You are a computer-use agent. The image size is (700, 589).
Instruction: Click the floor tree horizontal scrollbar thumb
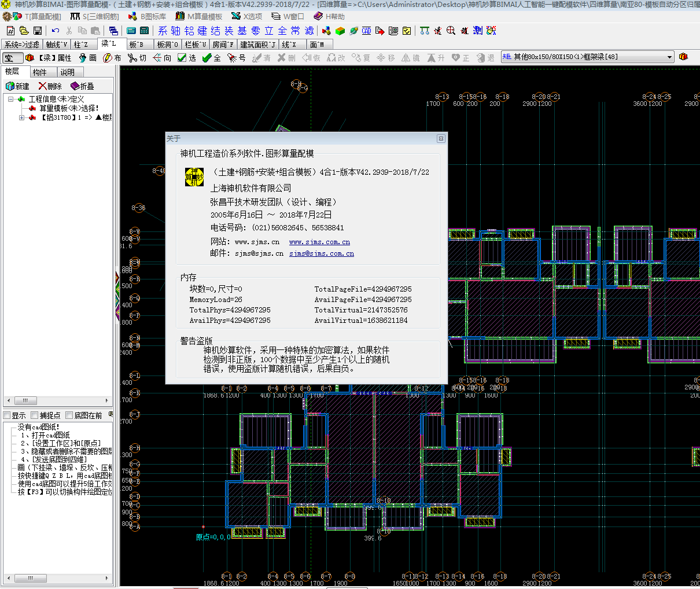25,400
